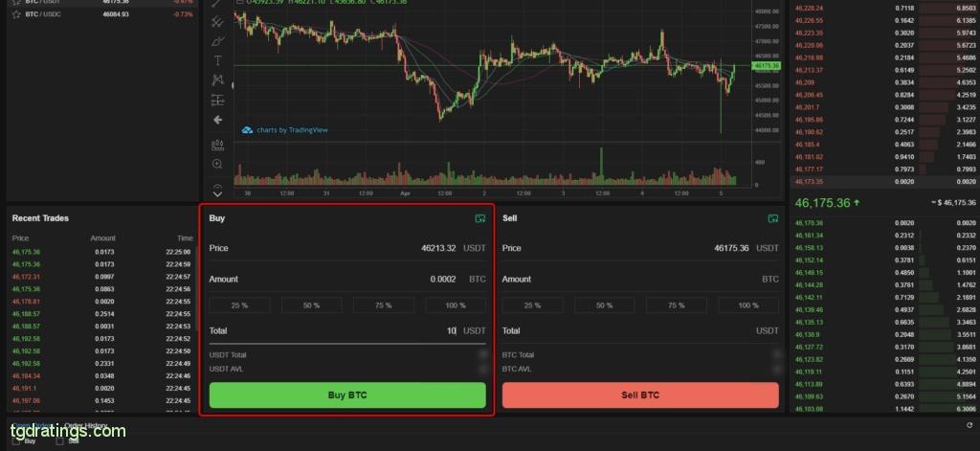This screenshot has height=451, width=980.
Task: Activate the zoom in magnifier tool
Action: pyautogui.click(x=217, y=165)
